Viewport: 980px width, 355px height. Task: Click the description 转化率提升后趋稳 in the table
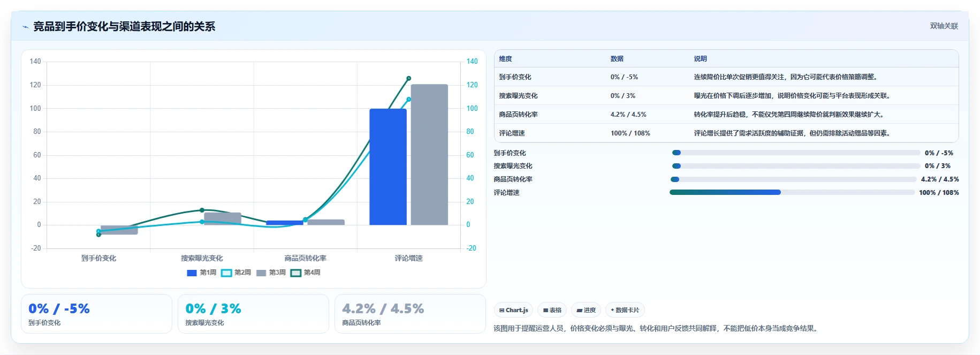(789, 115)
